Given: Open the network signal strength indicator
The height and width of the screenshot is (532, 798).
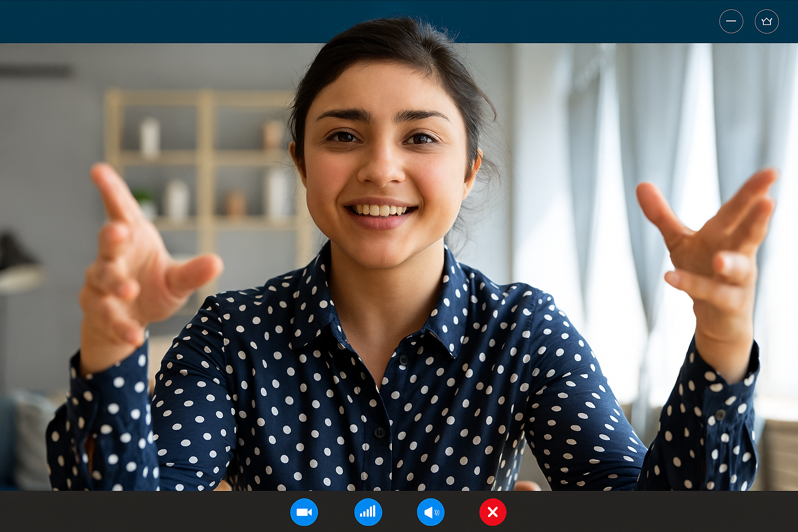Looking at the screenshot, I should tap(368, 512).
